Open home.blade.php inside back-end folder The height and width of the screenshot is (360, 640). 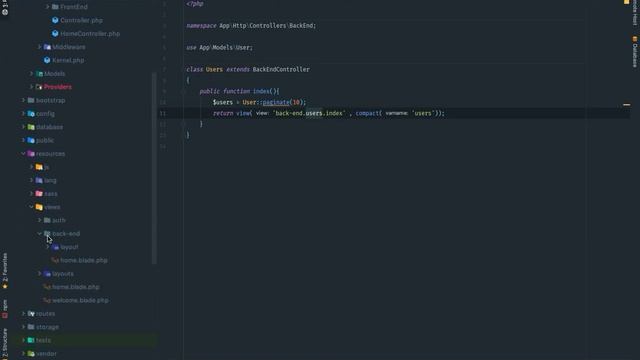(84, 260)
